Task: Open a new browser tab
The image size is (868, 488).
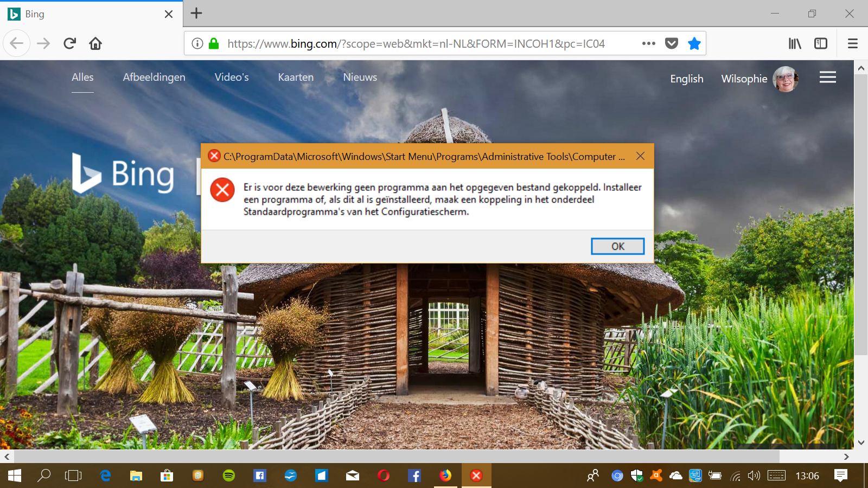Action: click(196, 14)
